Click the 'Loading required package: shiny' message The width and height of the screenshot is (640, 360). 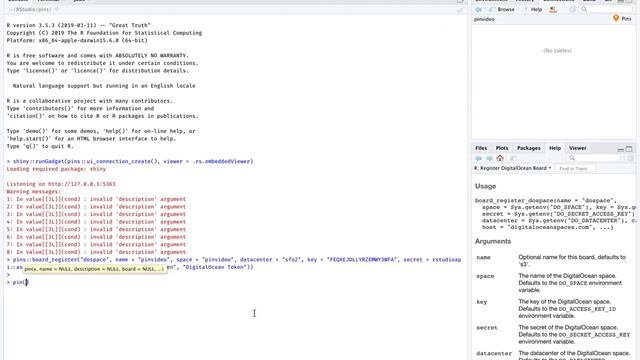[x=56, y=169]
